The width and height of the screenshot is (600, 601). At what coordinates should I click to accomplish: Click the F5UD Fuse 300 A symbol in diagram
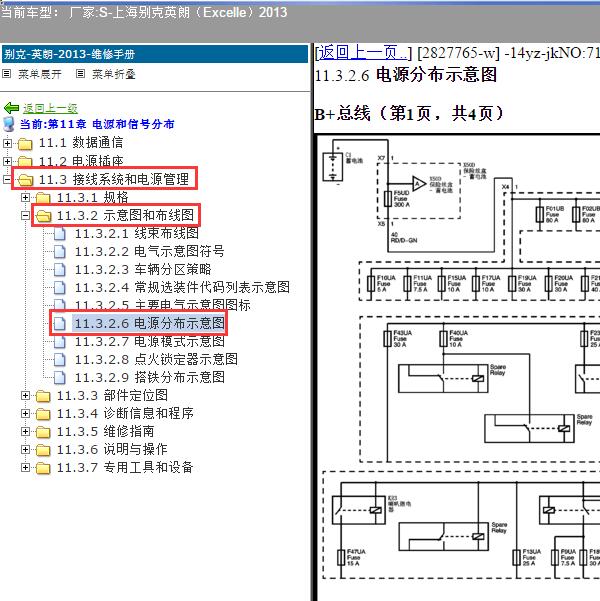click(x=388, y=199)
